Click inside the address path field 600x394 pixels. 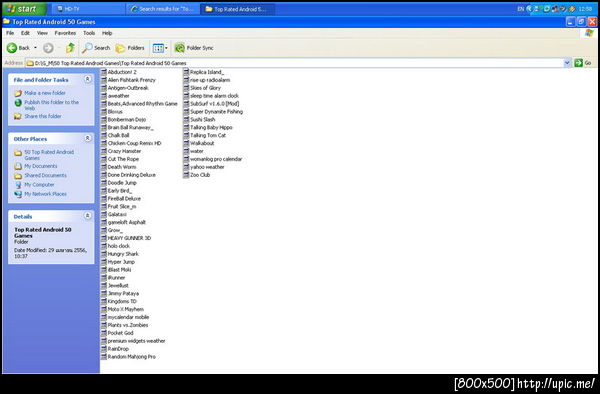click(x=295, y=63)
